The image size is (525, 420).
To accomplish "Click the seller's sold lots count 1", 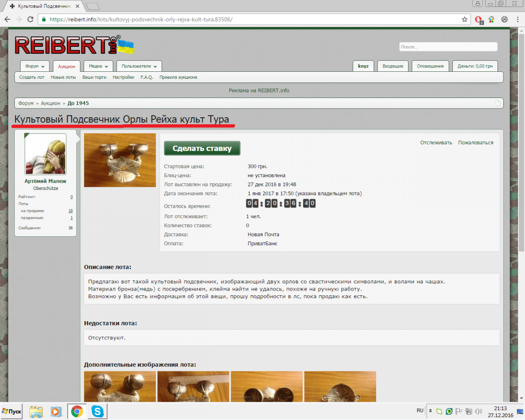I will click(x=72, y=217).
